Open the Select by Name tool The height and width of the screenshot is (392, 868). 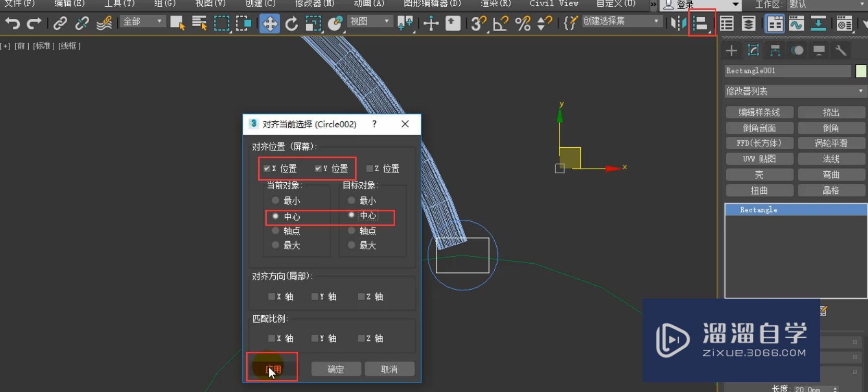click(x=199, y=23)
